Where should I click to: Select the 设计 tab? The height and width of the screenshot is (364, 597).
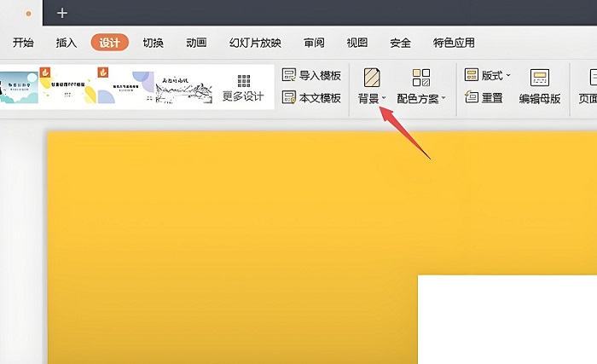pos(110,43)
